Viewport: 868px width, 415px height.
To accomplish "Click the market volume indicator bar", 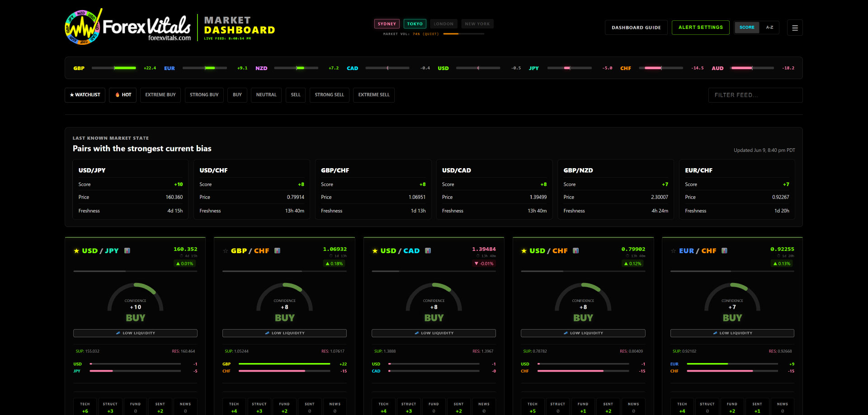I will click(464, 34).
